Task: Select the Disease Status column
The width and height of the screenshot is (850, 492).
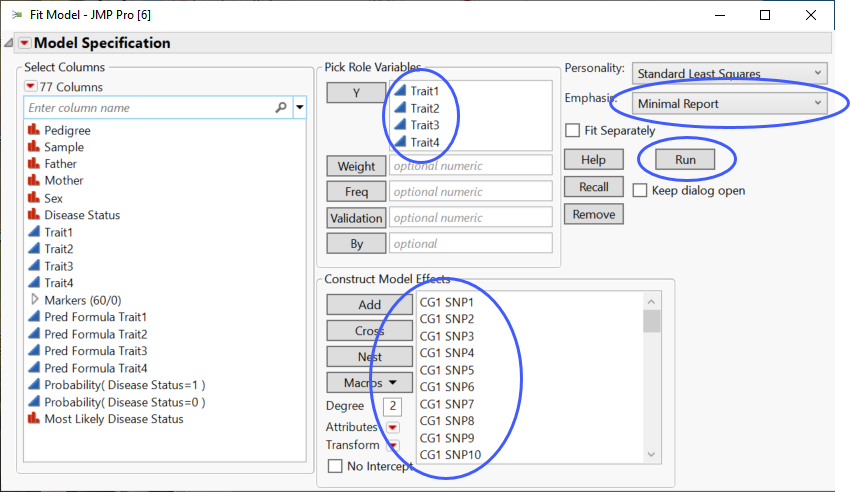Action: coord(81,215)
